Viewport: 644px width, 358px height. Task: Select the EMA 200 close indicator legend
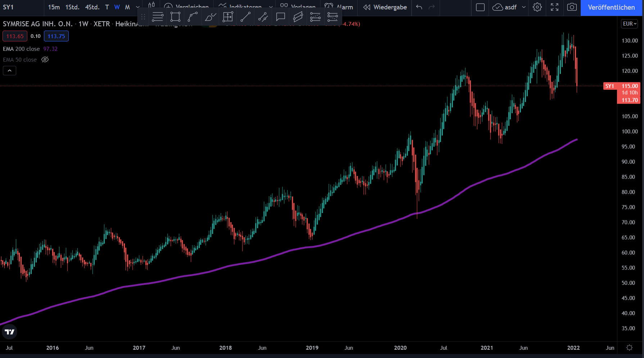coord(21,49)
